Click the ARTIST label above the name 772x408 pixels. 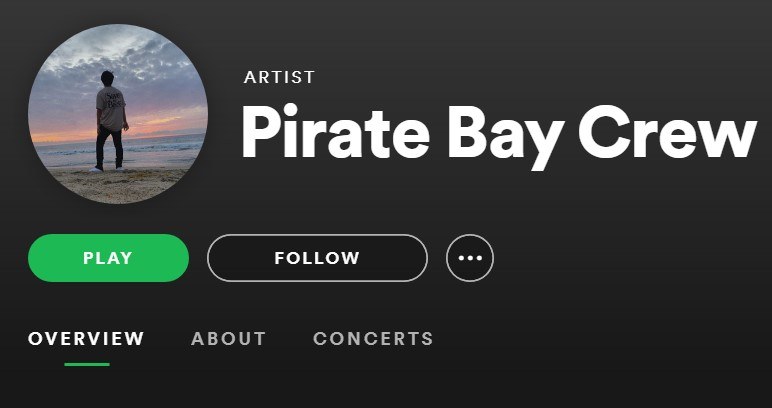click(279, 77)
